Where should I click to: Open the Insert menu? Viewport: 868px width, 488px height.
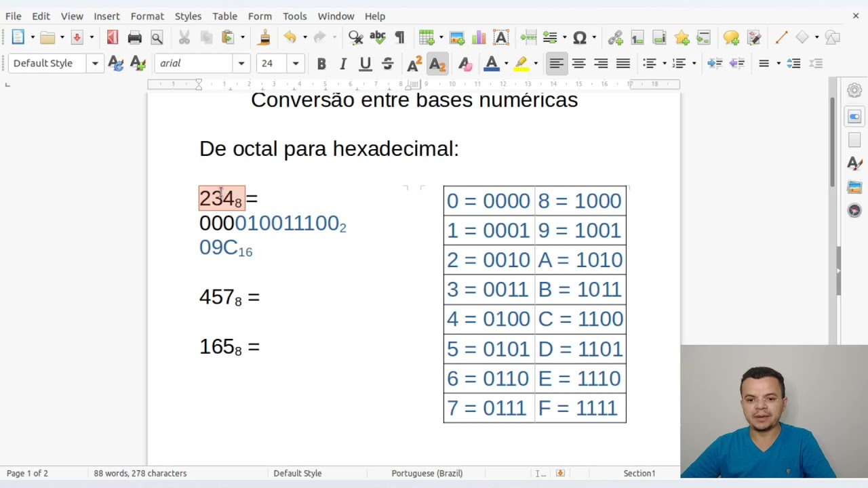[106, 16]
